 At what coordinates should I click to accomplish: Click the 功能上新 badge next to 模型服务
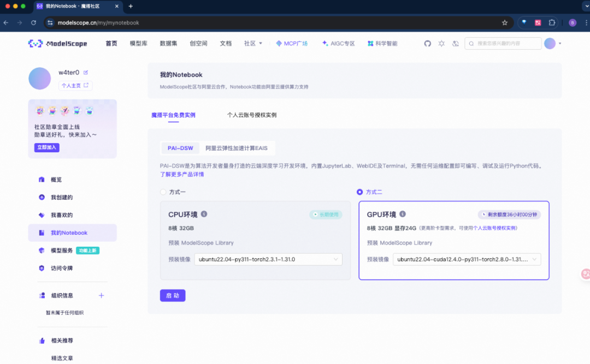click(87, 250)
